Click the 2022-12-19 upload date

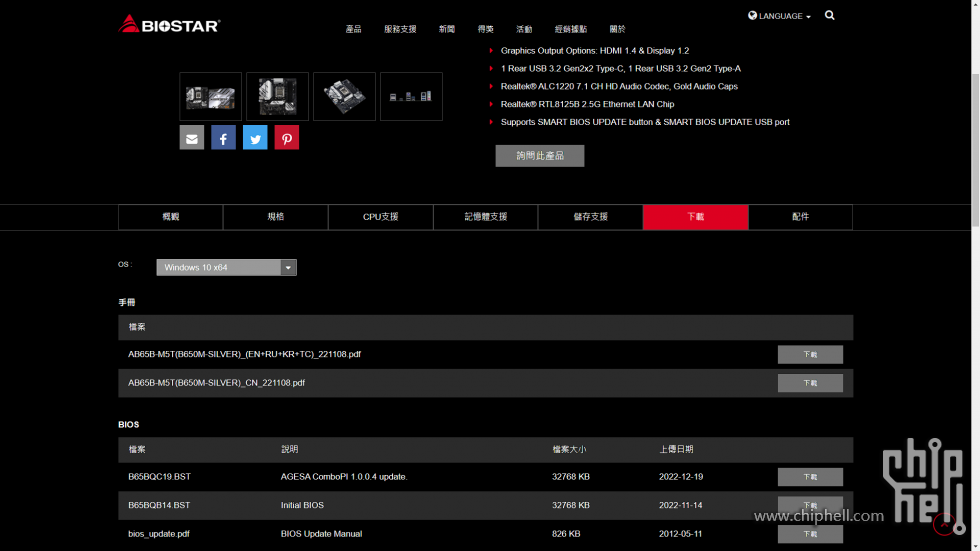pos(681,477)
